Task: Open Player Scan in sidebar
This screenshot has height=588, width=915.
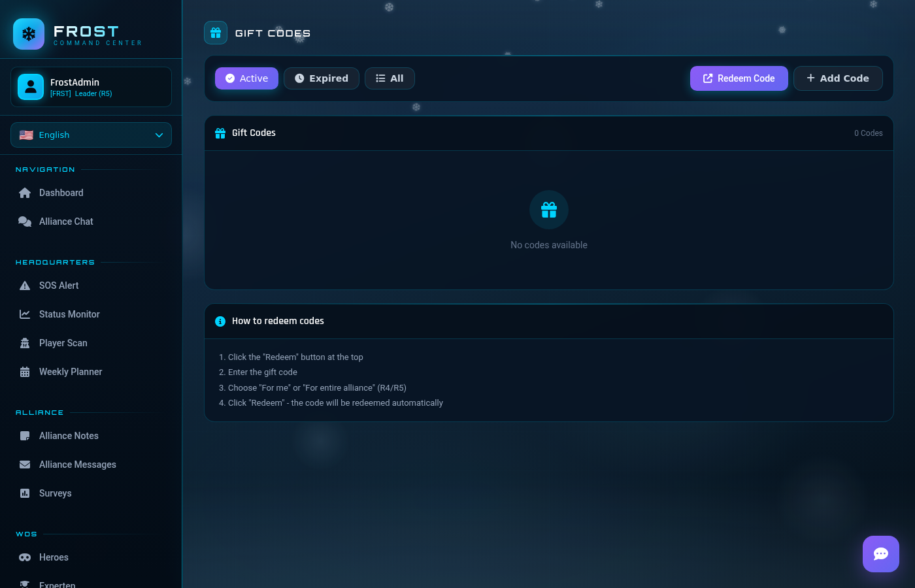Action: pos(63,343)
